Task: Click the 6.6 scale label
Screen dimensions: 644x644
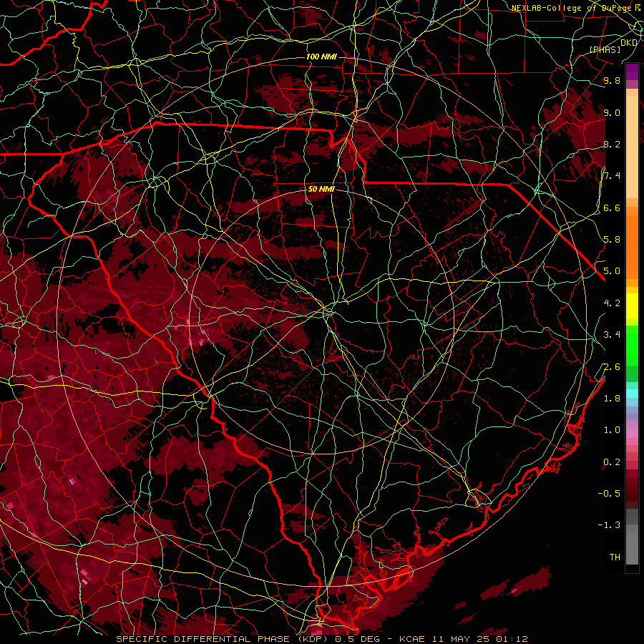Action: [612, 208]
